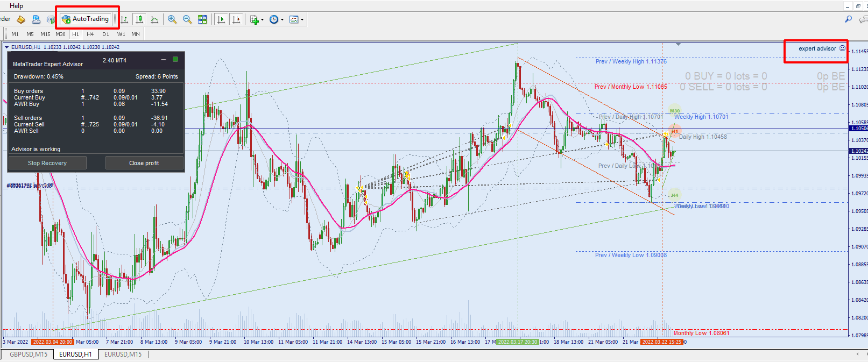This screenshot has height=362, width=868.
Task: Click the 2022.03.04 20:00 time marker
Action: tap(52, 342)
